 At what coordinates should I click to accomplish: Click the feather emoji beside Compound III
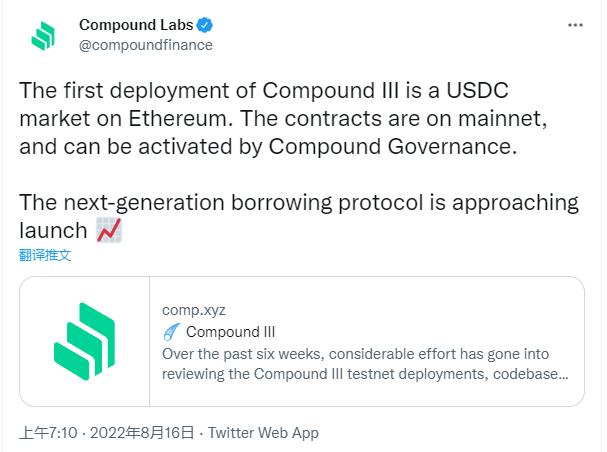pos(171,332)
